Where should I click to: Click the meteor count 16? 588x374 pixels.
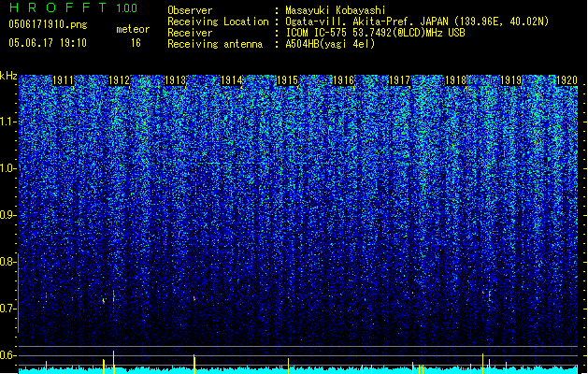point(136,43)
